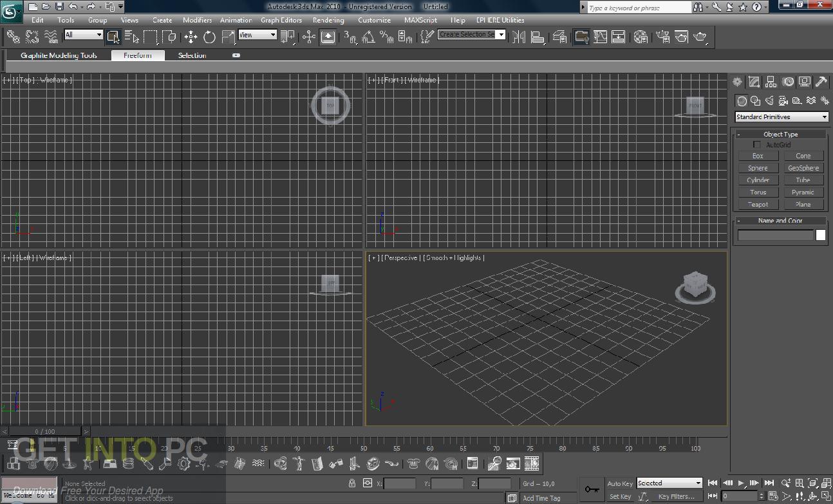The width and height of the screenshot is (833, 504).
Task: Click the application logo button
Action: click(x=12, y=11)
